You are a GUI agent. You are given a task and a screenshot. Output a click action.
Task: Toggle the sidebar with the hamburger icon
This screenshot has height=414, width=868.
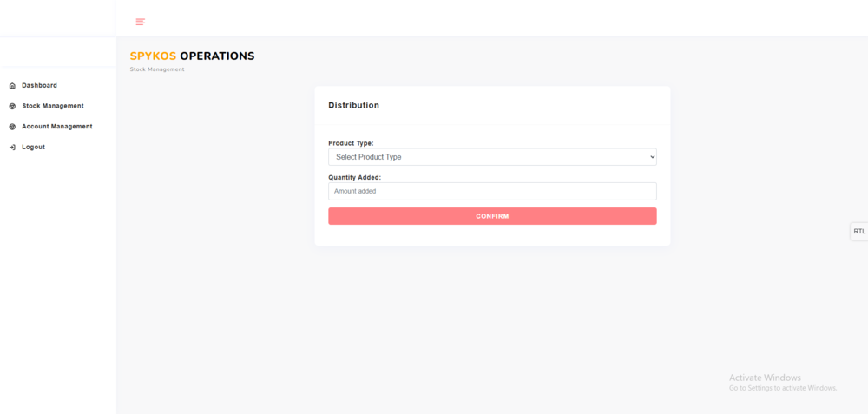pyautogui.click(x=141, y=22)
